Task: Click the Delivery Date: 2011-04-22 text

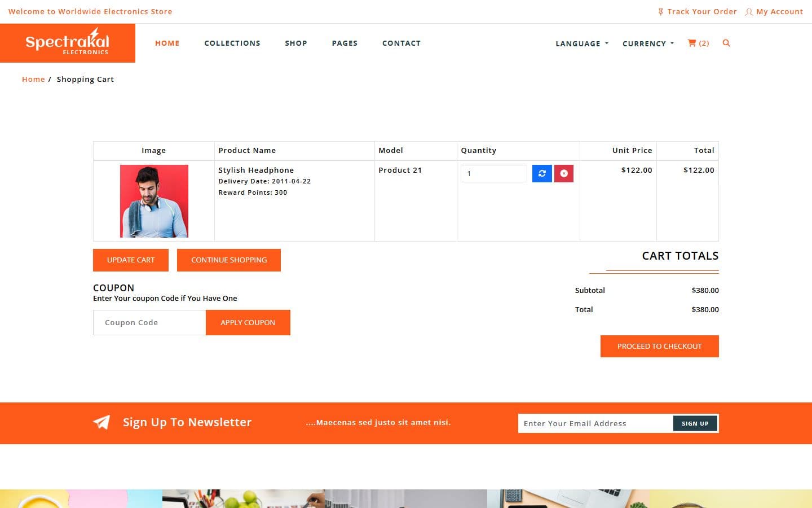Action: click(x=264, y=181)
